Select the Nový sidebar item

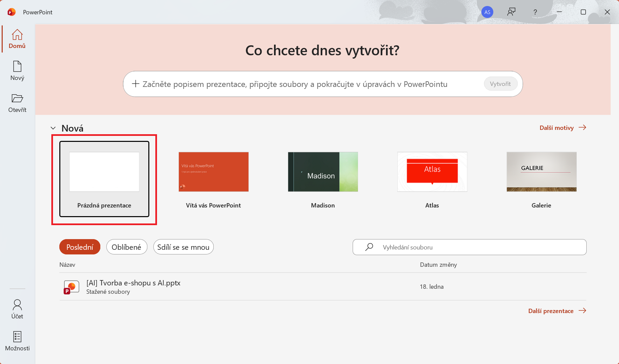(17, 71)
